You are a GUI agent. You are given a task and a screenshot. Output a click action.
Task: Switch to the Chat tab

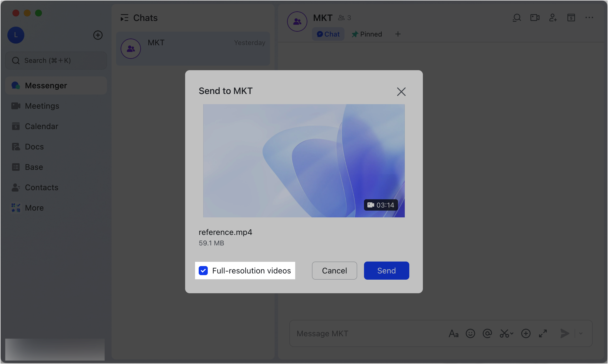click(x=328, y=34)
